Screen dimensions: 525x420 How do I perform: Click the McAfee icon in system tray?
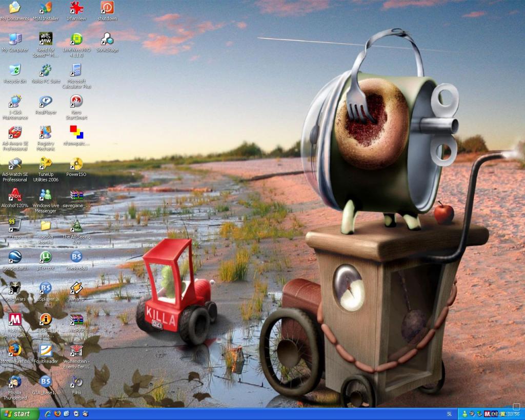pos(487,414)
